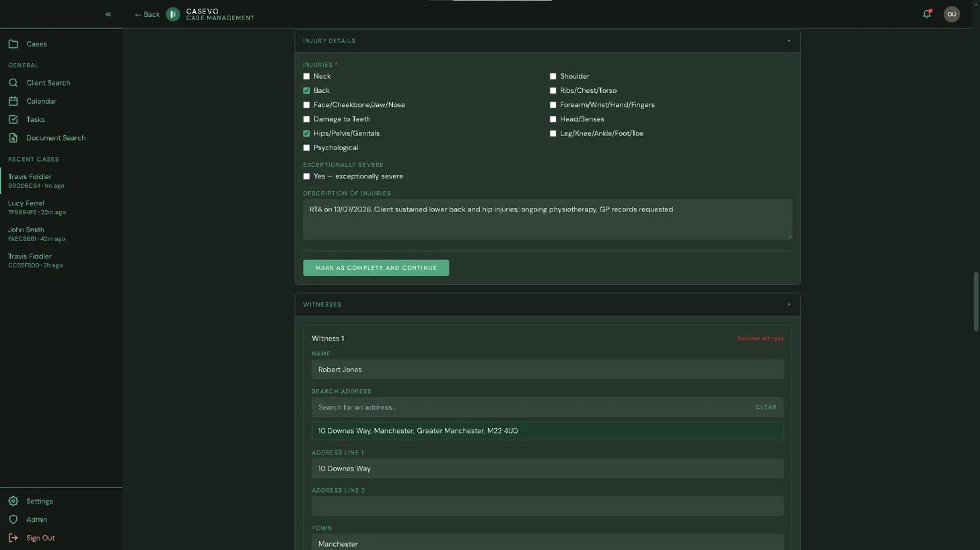Select the 10 Downes Way address suggestion
The height and width of the screenshot is (550, 980).
point(547,431)
